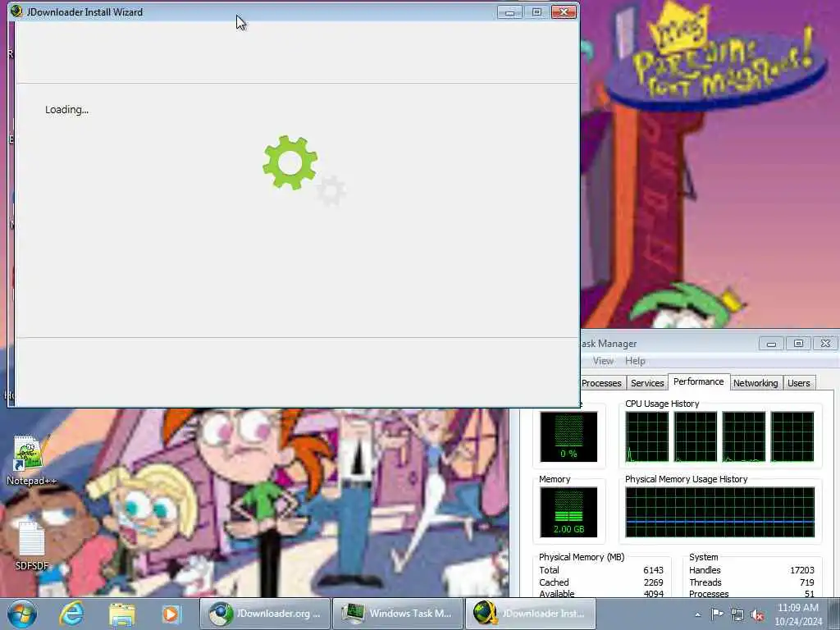The image size is (840, 630).
Task: Click the last CPU Usage History graph
Action: coord(792,436)
